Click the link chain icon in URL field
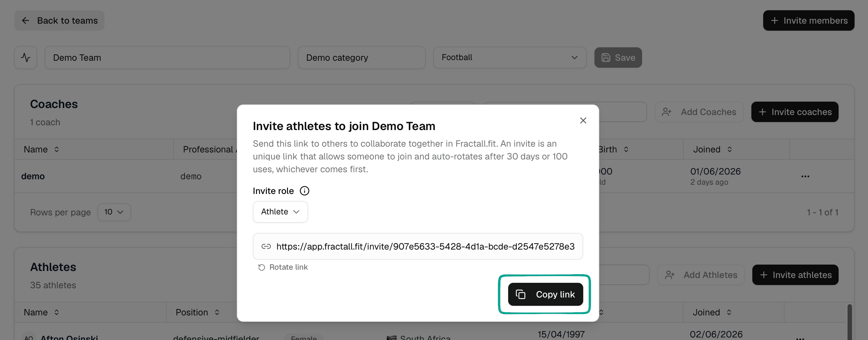 click(266, 246)
